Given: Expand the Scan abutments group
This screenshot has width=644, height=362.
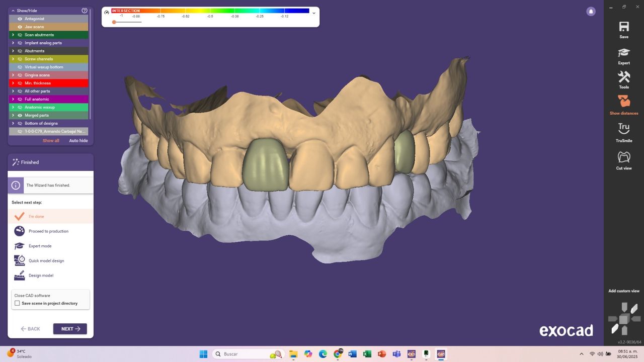Looking at the screenshot, I should 13,35.
